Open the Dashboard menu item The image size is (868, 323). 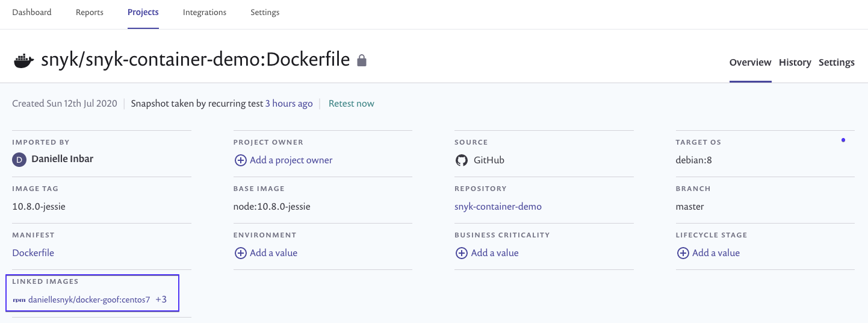click(32, 12)
